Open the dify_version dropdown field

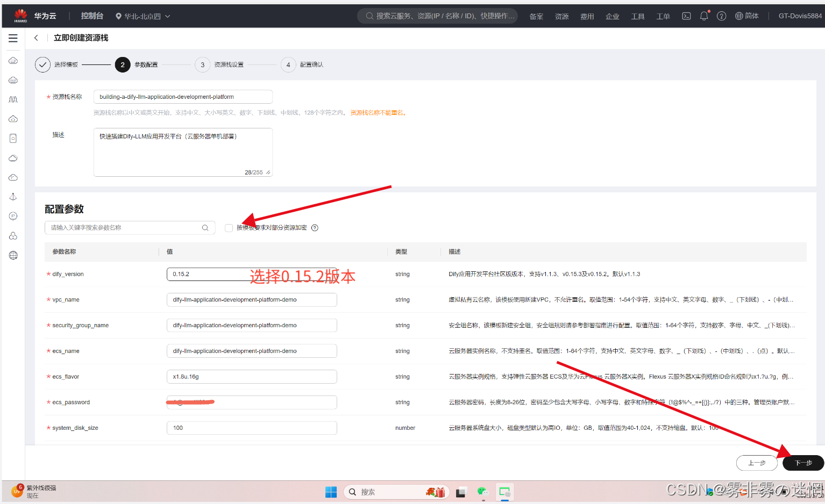[x=252, y=274]
